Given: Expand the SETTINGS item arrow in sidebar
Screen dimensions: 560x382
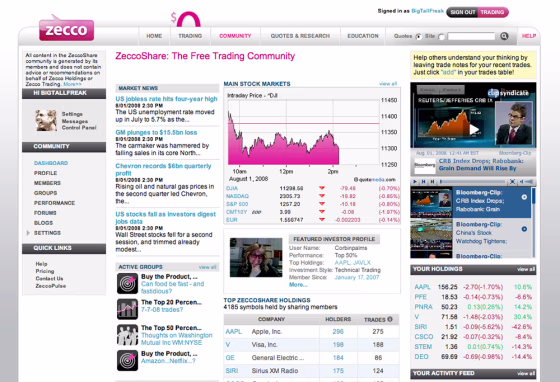Looking at the screenshot, I should click(28, 233).
